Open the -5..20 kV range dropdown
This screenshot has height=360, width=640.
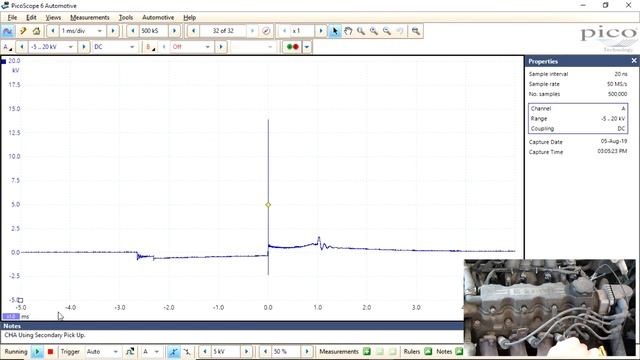[70, 47]
